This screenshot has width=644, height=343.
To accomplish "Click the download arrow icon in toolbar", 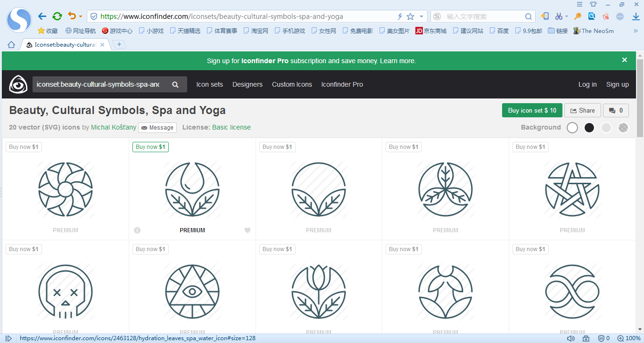I will click(636, 16).
